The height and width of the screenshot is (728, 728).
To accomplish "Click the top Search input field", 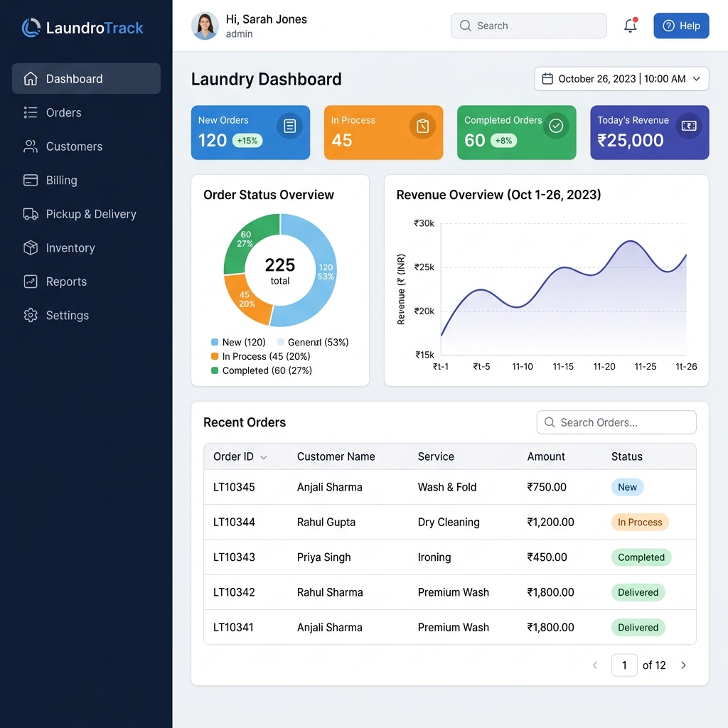I will [528, 26].
